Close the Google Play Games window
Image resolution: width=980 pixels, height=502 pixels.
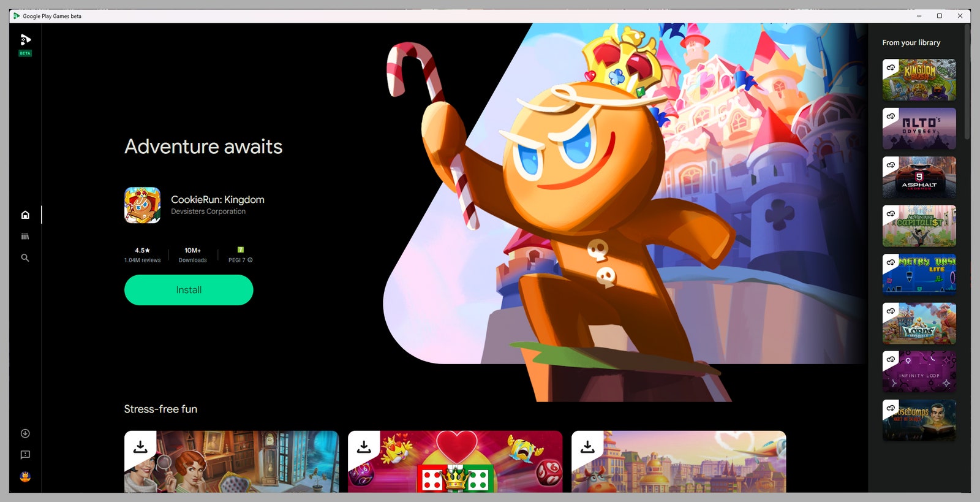pyautogui.click(x=960, y=16)
